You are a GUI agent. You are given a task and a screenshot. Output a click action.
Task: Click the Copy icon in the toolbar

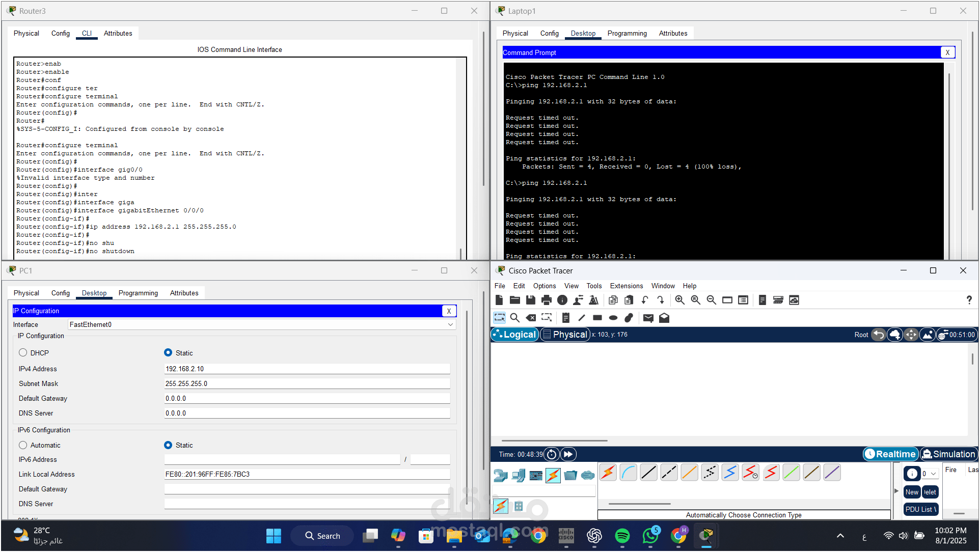click(613, 300)
